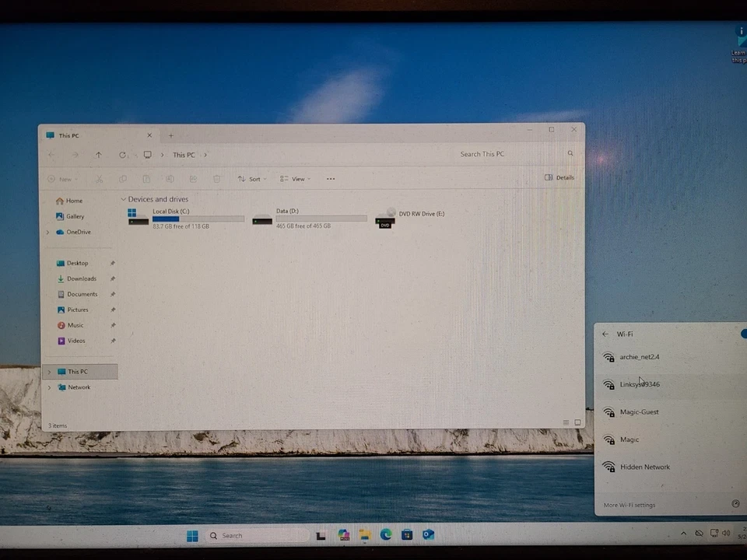Image resolution: width=747 pixels, height=560 pixels.
Task: Click the monitor icon in the address bar
Action: coord(148,155)
